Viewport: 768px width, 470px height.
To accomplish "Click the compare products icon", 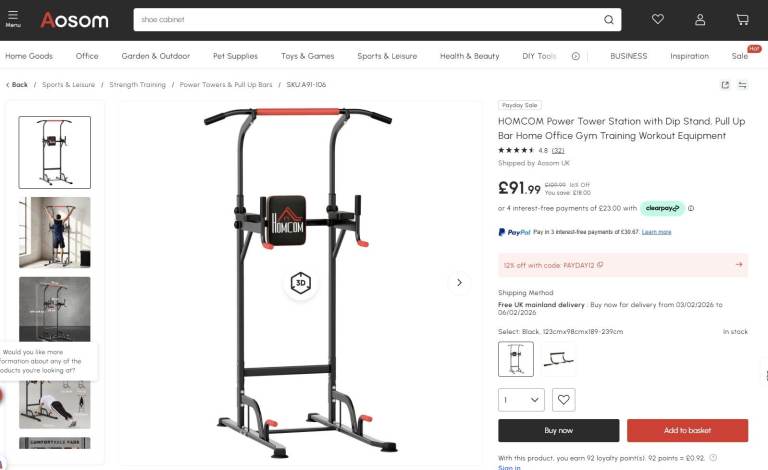I will point(743,85).
